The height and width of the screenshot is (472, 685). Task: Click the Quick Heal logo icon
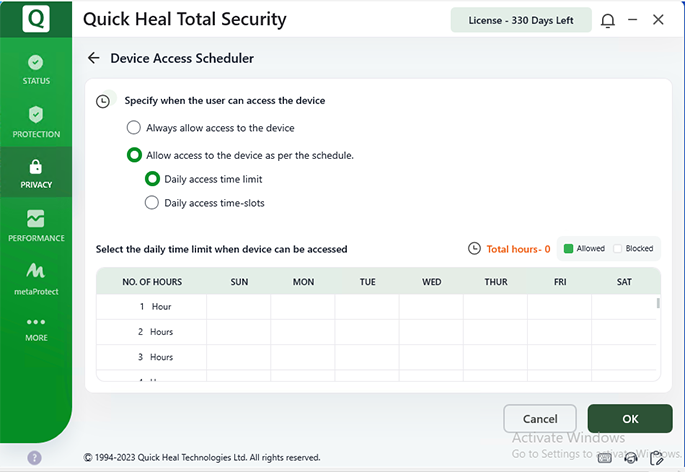point(35,20)
